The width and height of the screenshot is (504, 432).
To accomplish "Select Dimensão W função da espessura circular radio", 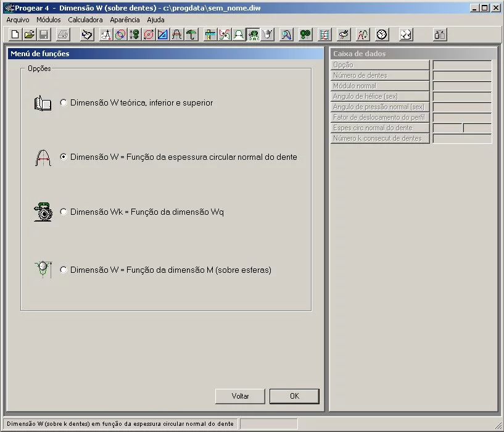I will point(64,157).
